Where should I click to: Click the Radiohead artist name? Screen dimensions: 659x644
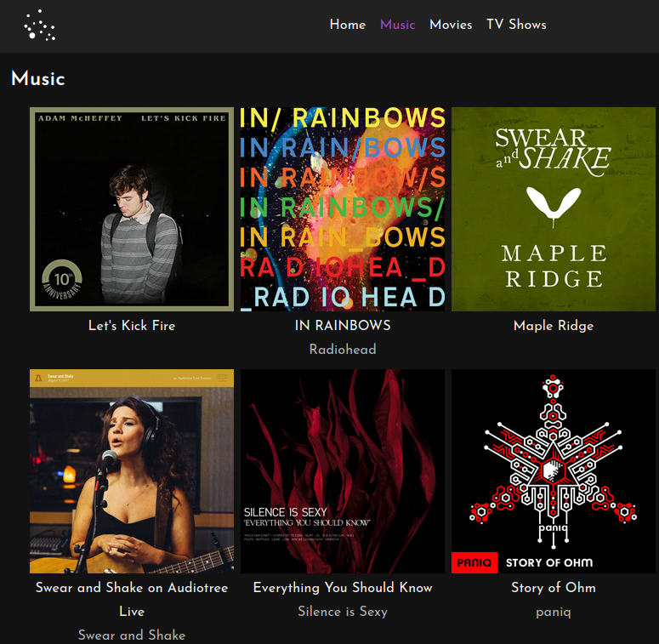point(343,350)
